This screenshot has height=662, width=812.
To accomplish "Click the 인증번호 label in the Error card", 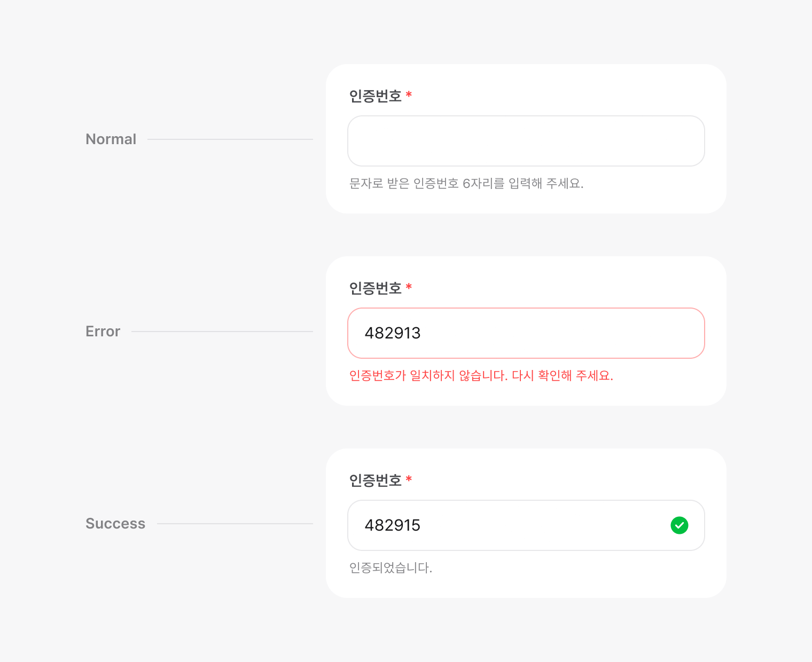I will [375, 288].
